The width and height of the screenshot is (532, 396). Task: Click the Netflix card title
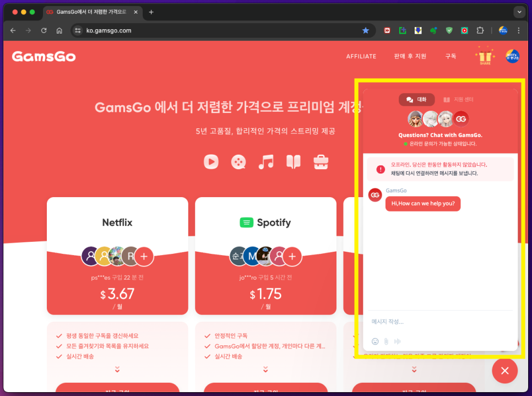click(117, 223)
